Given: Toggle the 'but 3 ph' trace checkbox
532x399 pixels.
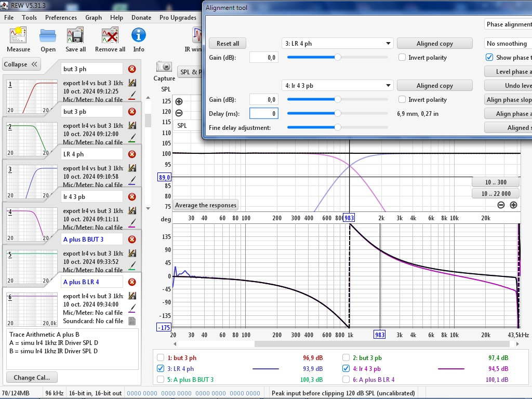Looking at the screenshot, I should coord(161,358).
